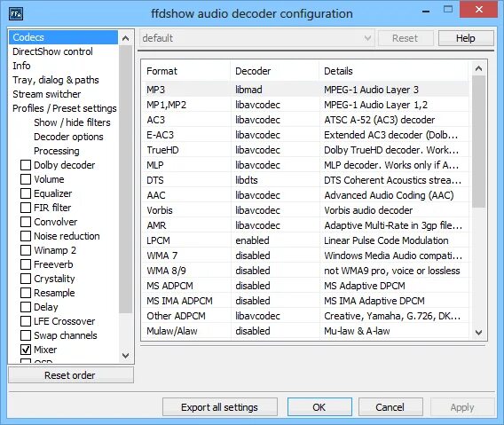
Task: Click the codec list scroll up arrow
Action: [478, 68]
